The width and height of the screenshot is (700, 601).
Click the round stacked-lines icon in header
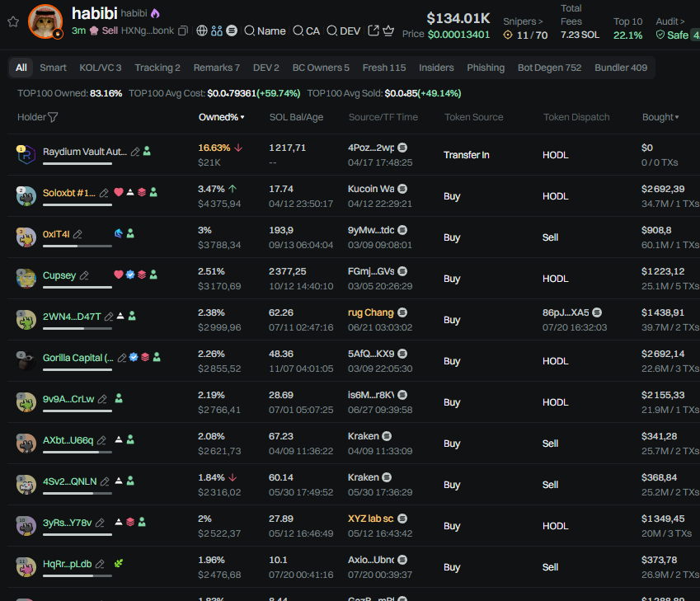click(x=232, y=31)
